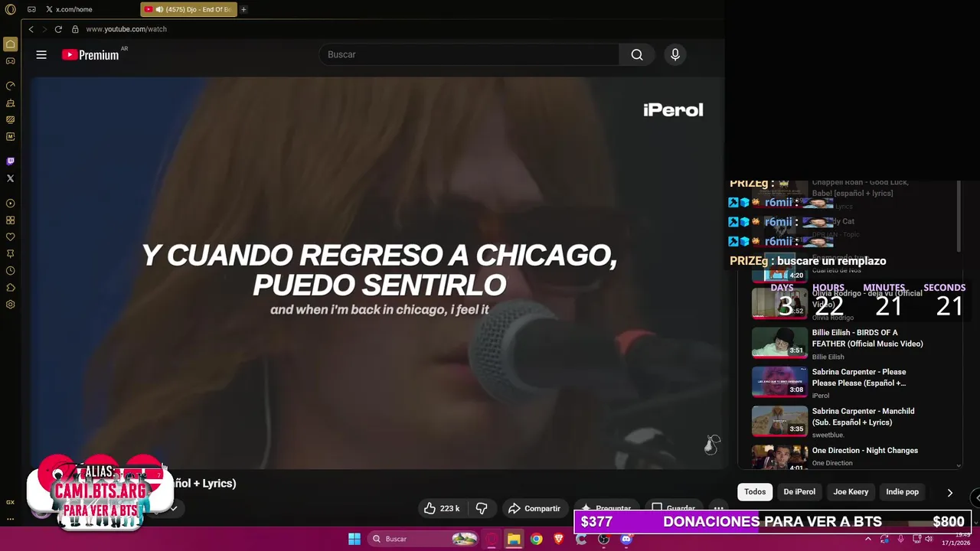This screenshot has height=551, width=980.
Task: Open the tab islands workspace icon
Action: pyautogui.click(x=31, y=9)
